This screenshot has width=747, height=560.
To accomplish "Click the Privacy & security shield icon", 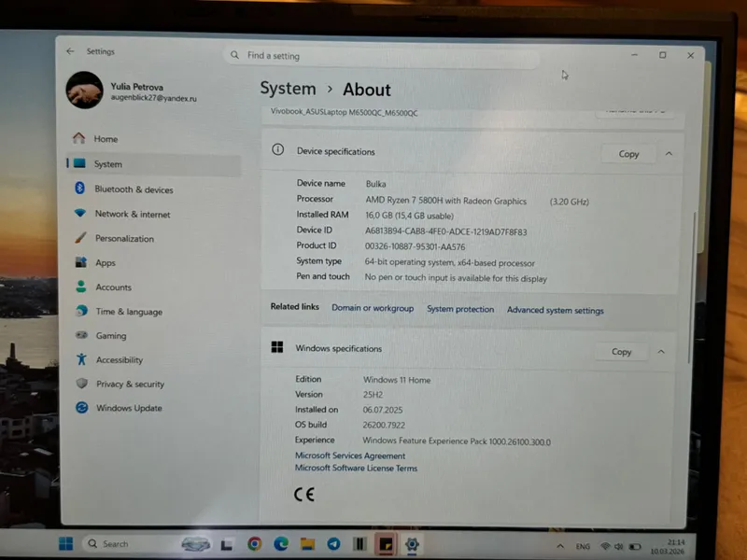I will pyautogui.click(x=82, y=384).
